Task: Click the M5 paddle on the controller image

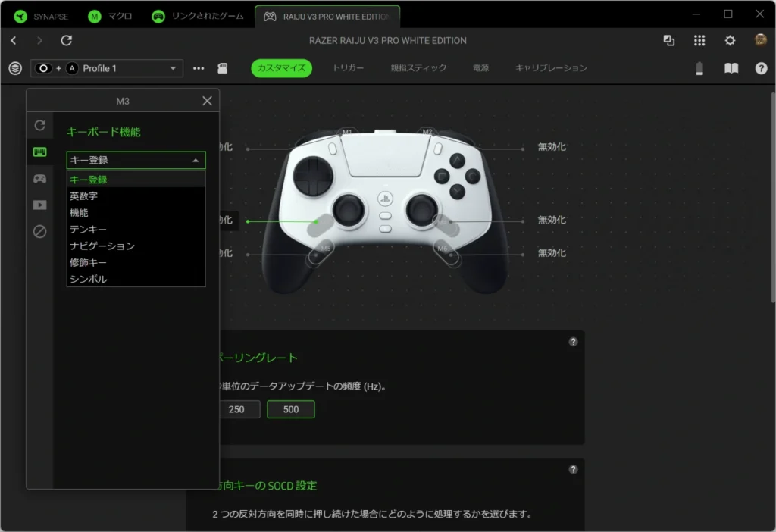Action: [324, 249]
